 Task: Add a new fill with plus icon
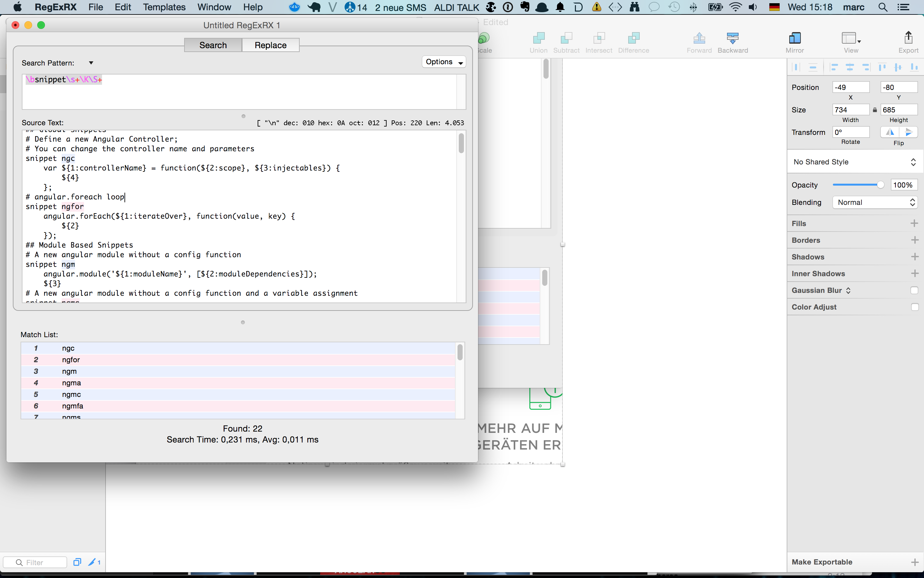point(914,223)
